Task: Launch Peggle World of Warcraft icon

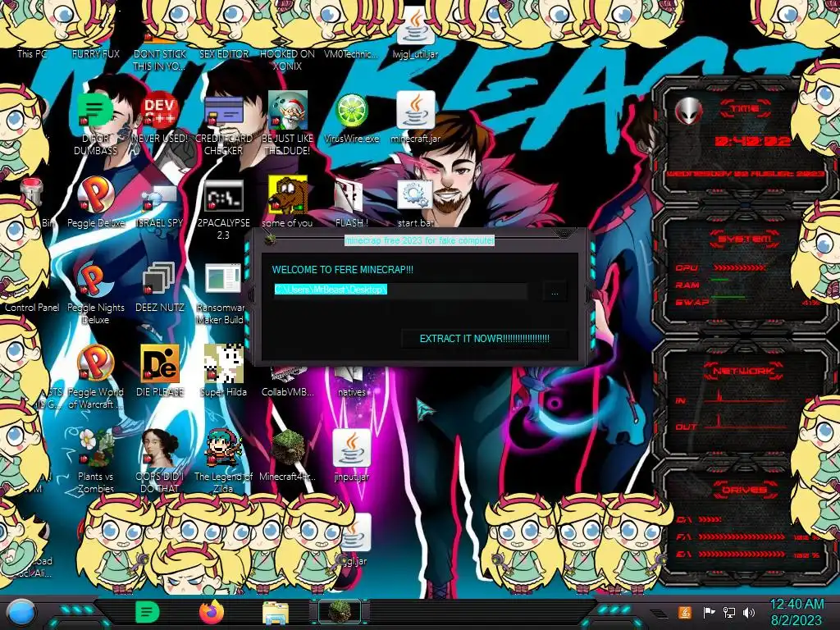Action: 95,364
